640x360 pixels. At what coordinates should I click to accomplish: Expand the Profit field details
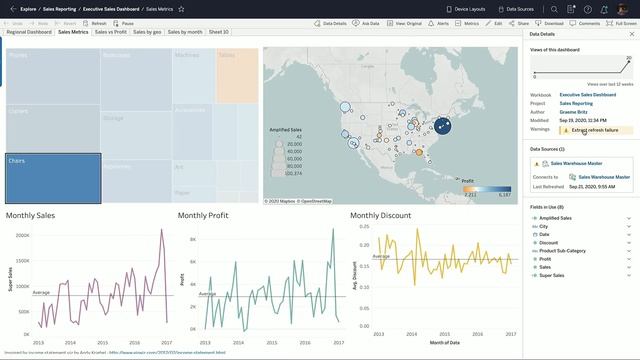[629, 259]
